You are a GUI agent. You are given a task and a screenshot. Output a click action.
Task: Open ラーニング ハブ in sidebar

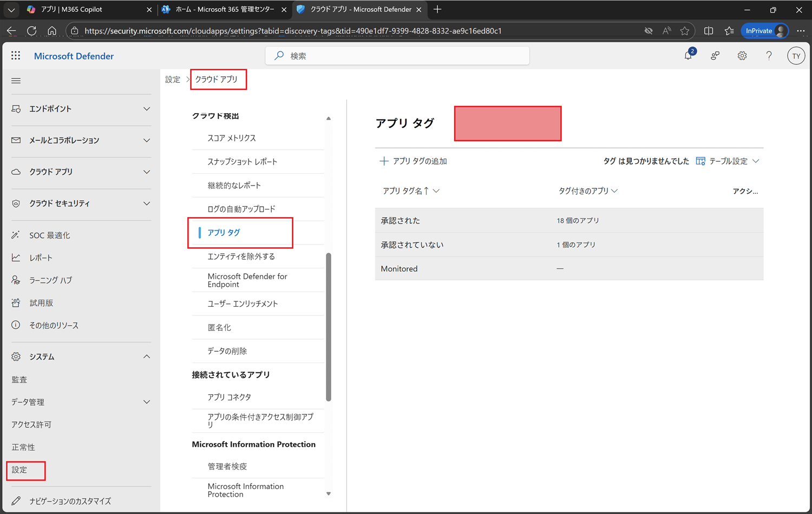click(x=50, y=280)
